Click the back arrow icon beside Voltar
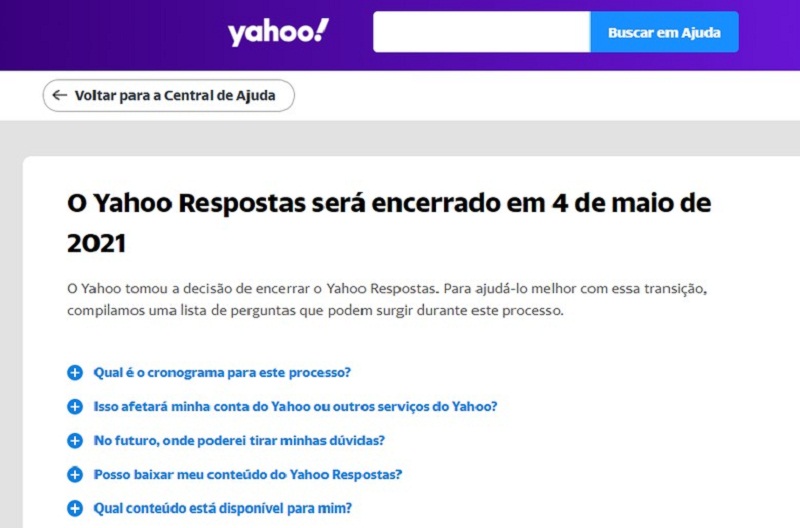The width and height of the screenshot is (800, 528). tap(60, 95)
